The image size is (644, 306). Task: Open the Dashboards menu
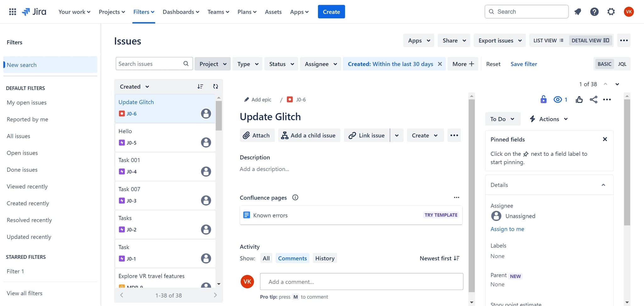(181, 12)
